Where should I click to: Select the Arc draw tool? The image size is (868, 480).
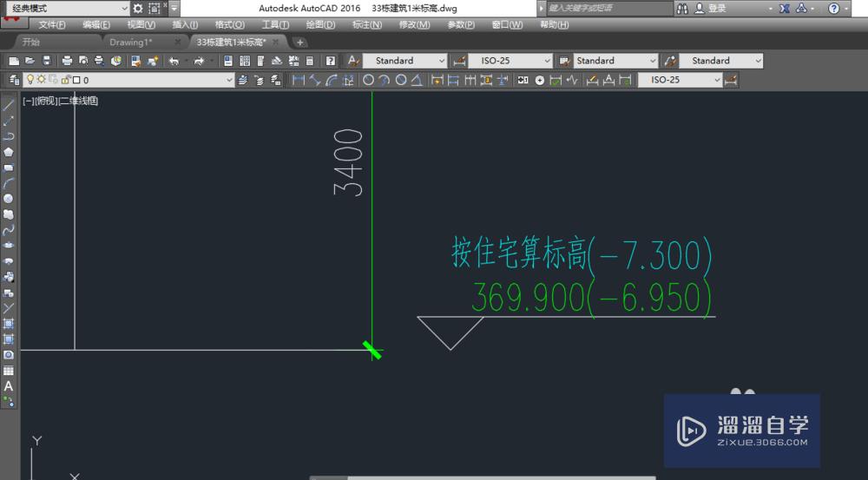[9, 183]
